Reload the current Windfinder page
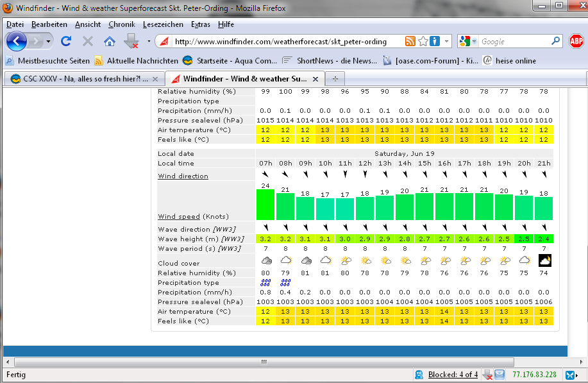This screenshot has height=383, width=588. pyautogui.click(x=65, y=42)
